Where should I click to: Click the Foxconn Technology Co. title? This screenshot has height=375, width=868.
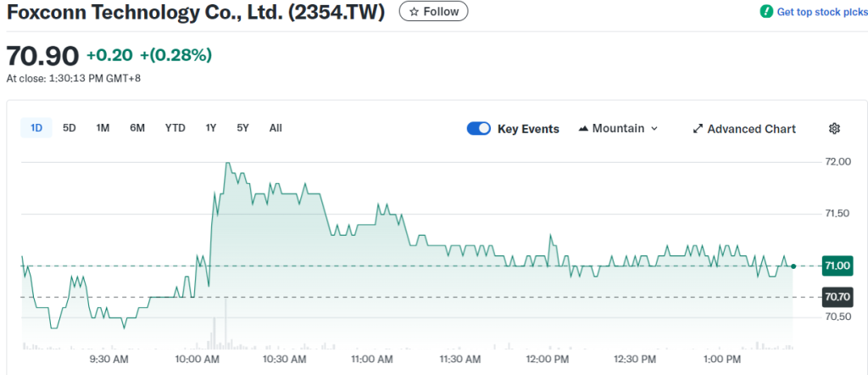[196, 12]
